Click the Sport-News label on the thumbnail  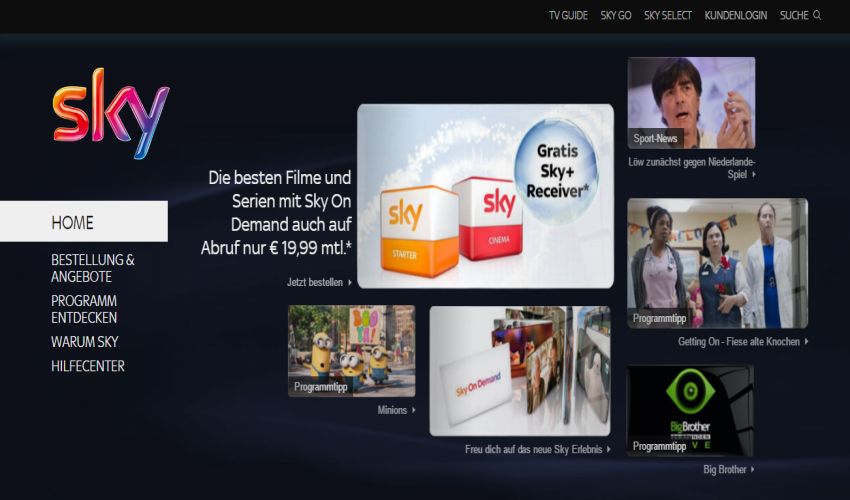[655, 138]
